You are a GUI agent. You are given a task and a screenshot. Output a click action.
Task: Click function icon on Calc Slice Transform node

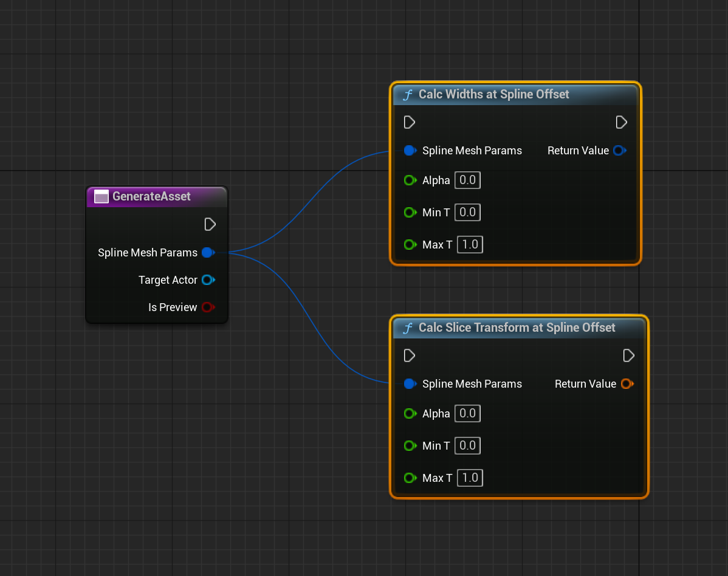408,328
